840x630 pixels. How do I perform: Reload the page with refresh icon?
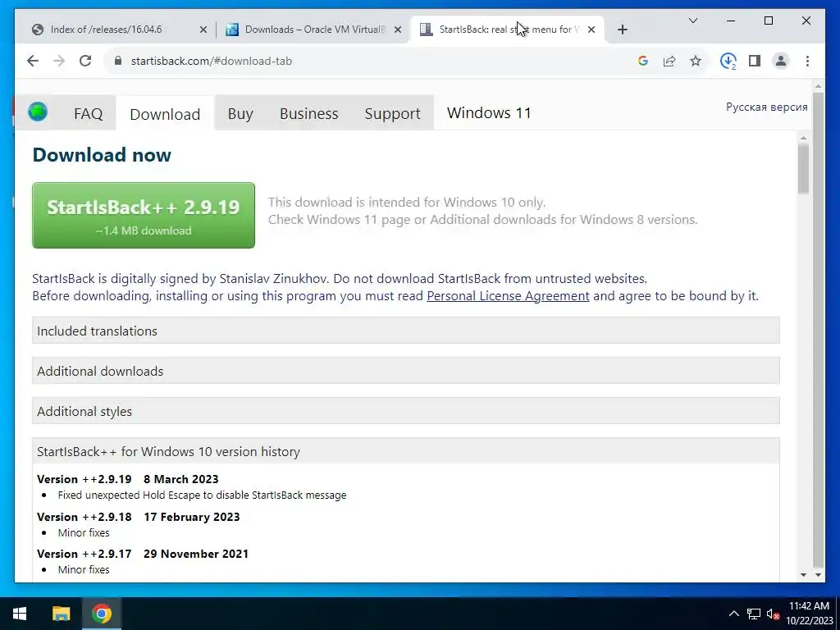pyautogui.click(x=85, y=61)
